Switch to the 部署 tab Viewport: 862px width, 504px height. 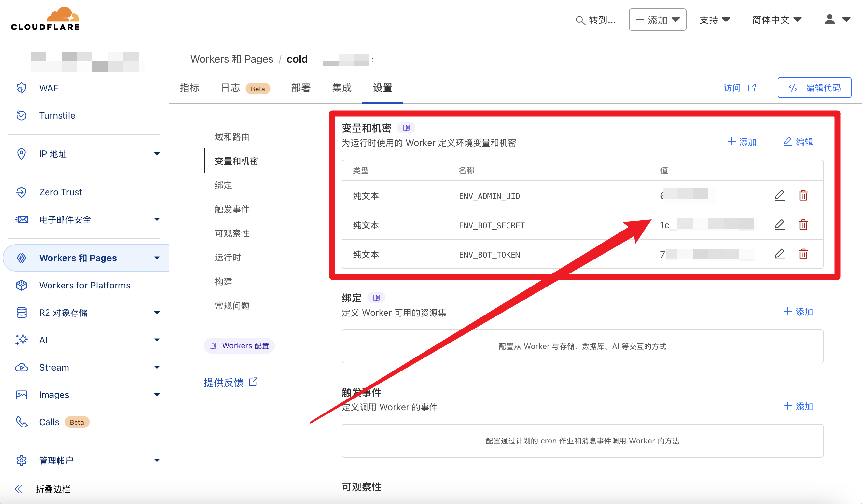301,88
